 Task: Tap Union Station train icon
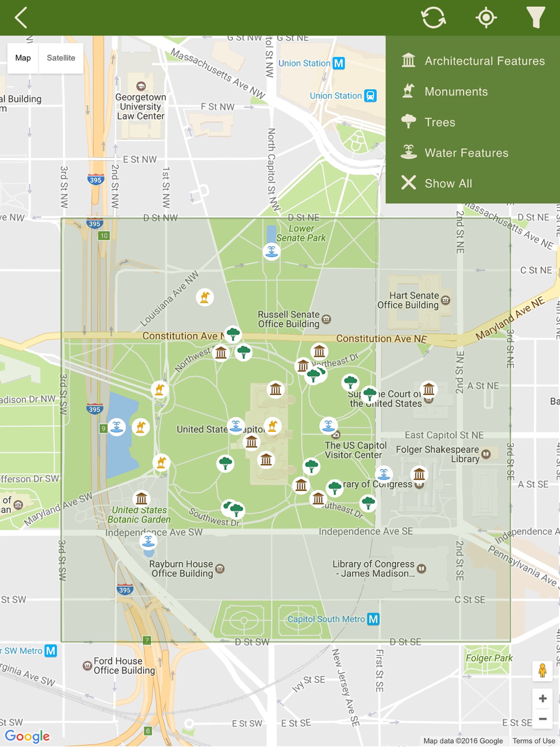[370, 96]
